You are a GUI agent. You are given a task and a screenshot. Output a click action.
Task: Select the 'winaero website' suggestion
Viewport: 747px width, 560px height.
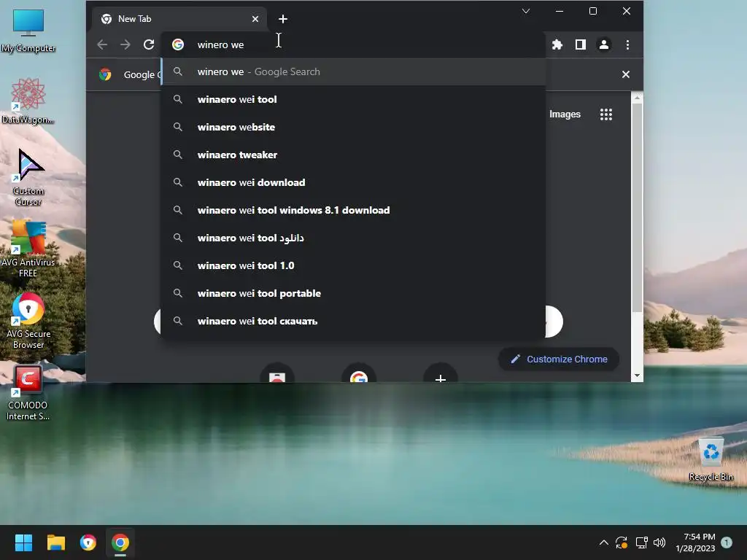[x=353, y=127]
